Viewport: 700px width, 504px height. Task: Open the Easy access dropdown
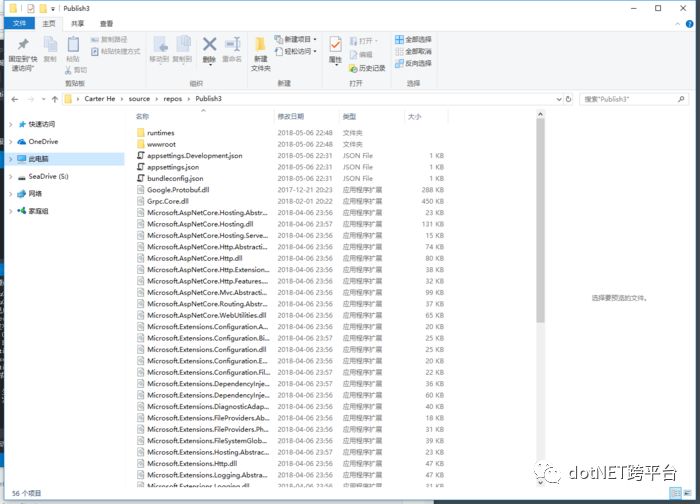(x=315, y=52)
